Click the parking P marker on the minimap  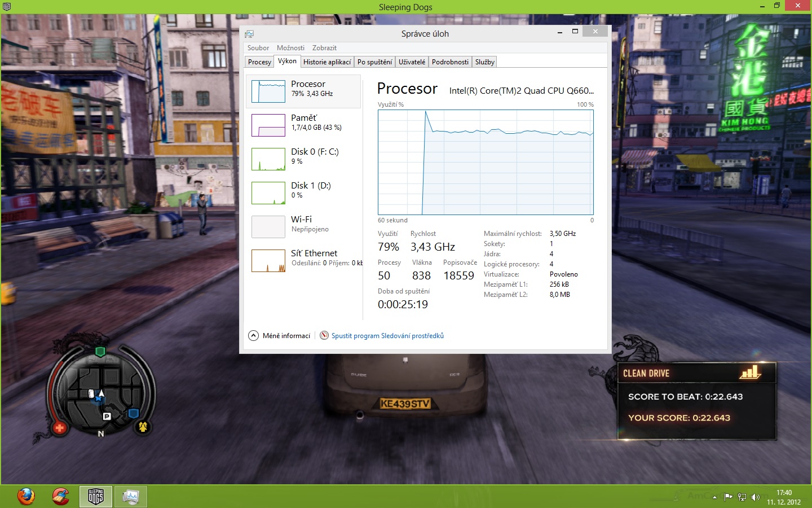coord(107,416)
